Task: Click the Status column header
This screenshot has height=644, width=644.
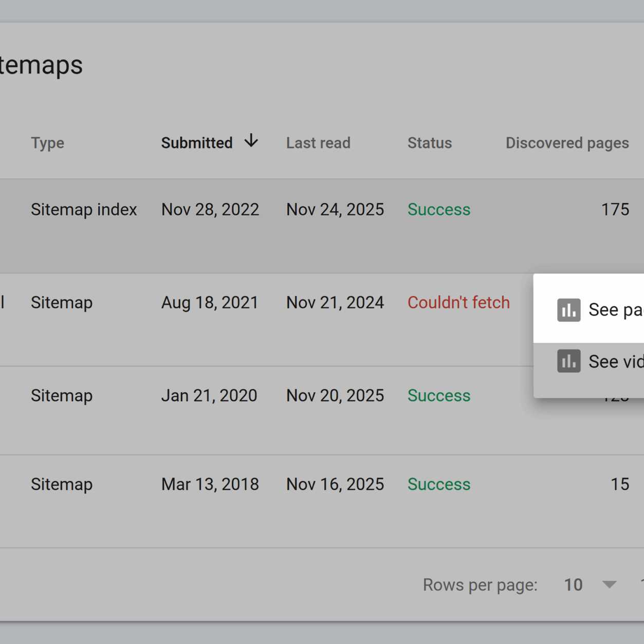Action: [430, 143]
